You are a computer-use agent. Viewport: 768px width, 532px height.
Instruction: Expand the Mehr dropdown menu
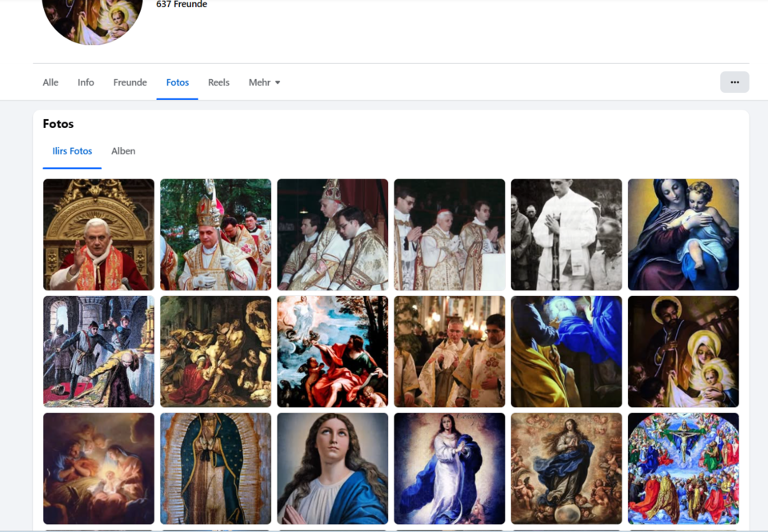[x=264, y=82]
